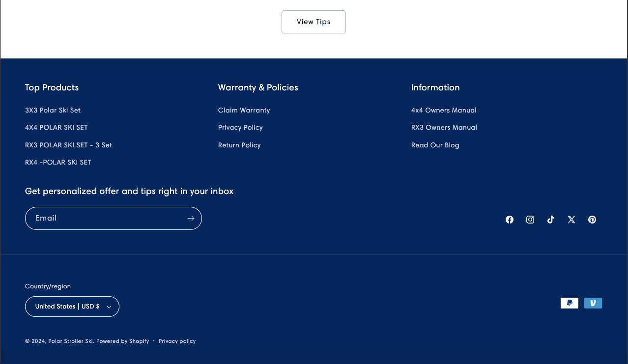Image resolution: width=628 pixels, height=364 pixels.
Task: Open the Facebook social icon
Action: [510, 220]
